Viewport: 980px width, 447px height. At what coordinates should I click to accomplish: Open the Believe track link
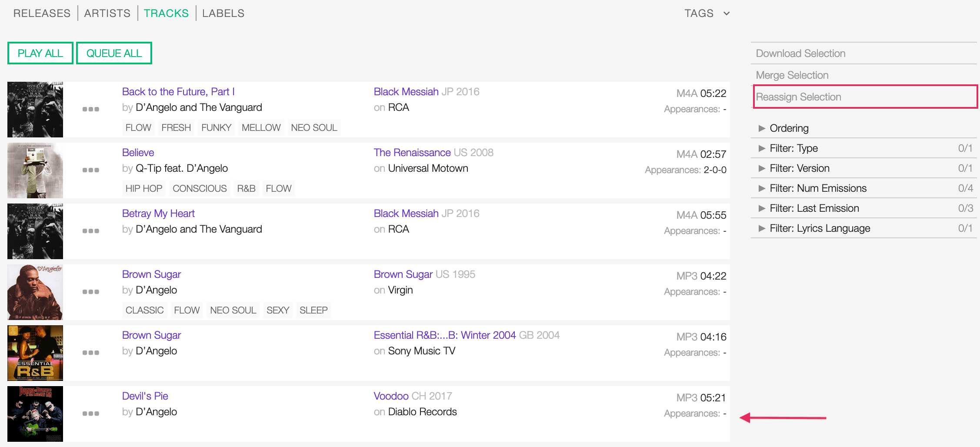pos(138,153)
